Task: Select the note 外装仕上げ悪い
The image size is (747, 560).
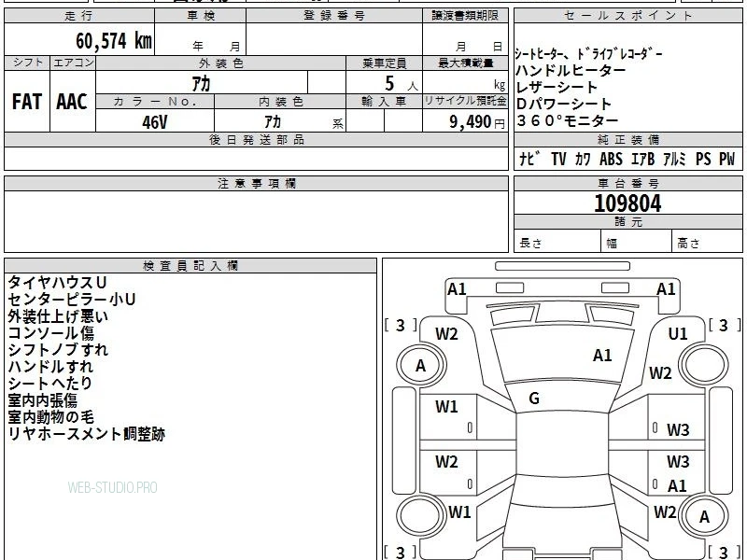Action: 58,316
